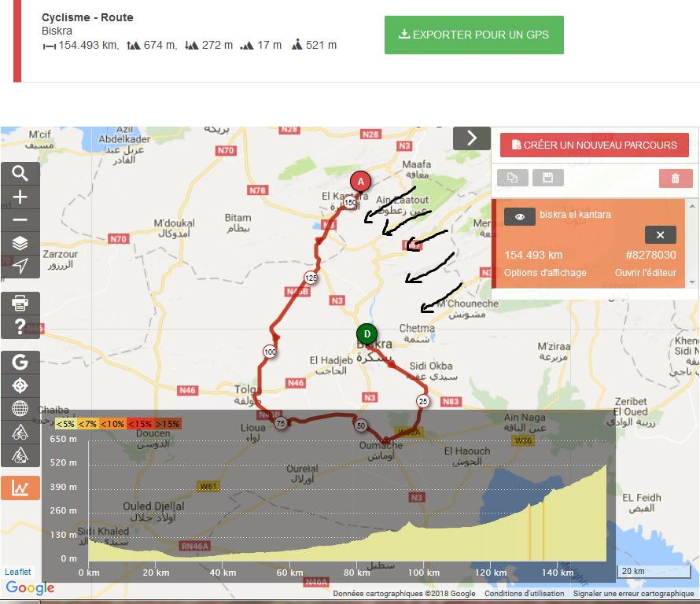Click the 521 m max altitude value
Screen dimensions: 700x604
point(321,45)
